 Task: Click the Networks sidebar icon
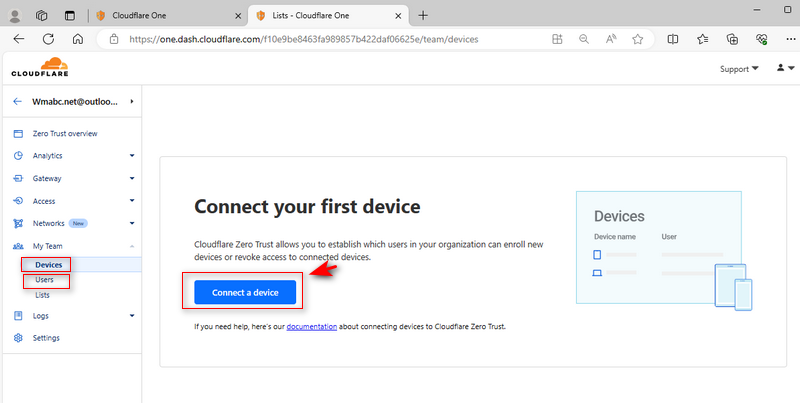[18, 223]
